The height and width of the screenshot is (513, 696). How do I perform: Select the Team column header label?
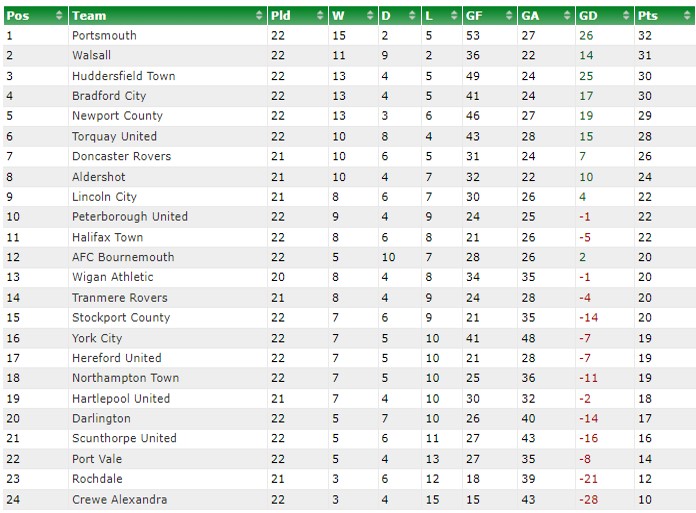click(89, 16)
